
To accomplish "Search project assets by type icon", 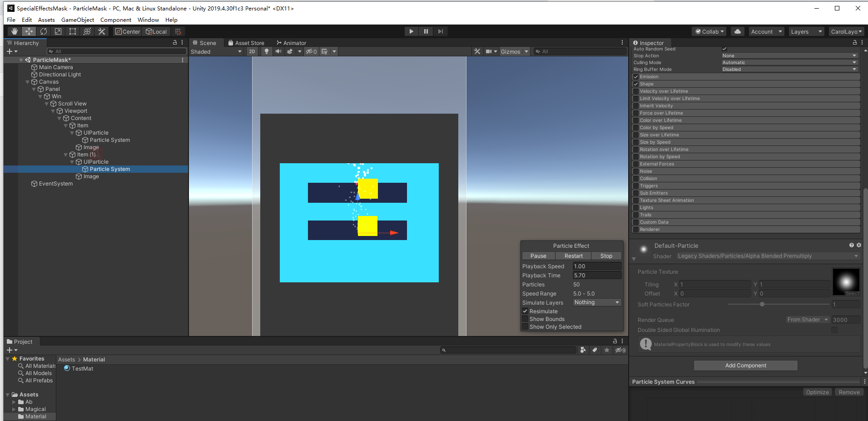I will click(582, 350).
